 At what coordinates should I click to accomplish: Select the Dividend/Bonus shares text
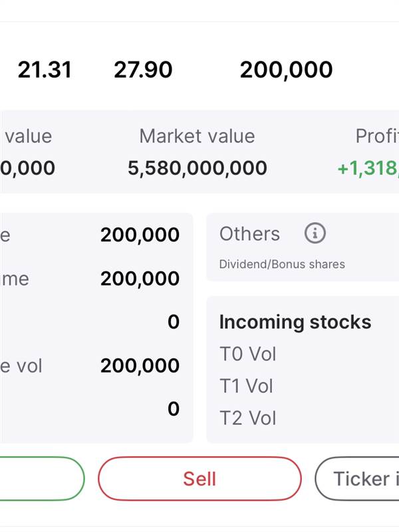tap(282, 264)
